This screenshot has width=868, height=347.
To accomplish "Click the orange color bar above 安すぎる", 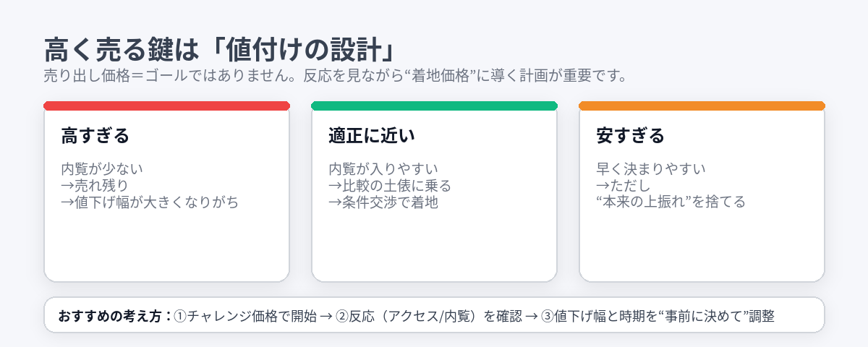I will point(702,106).
